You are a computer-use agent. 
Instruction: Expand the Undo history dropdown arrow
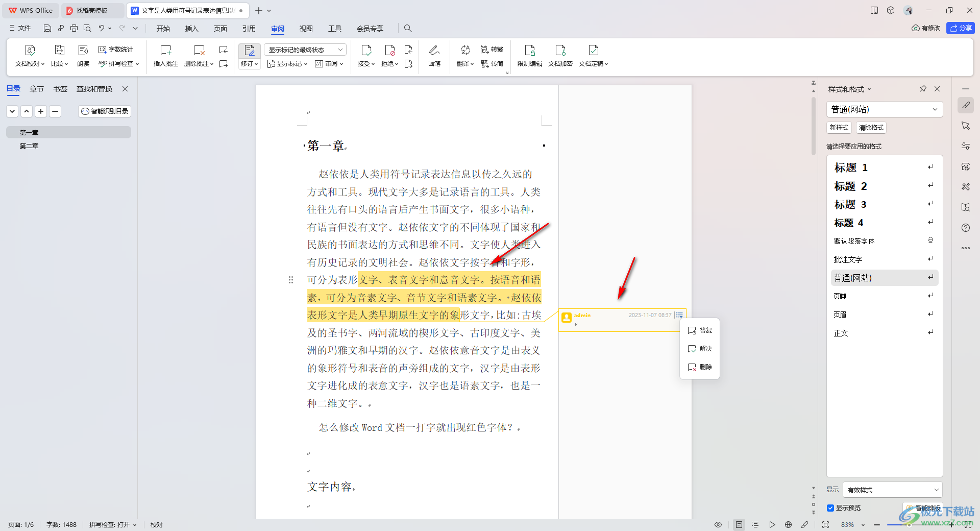[x=110, y=28]
